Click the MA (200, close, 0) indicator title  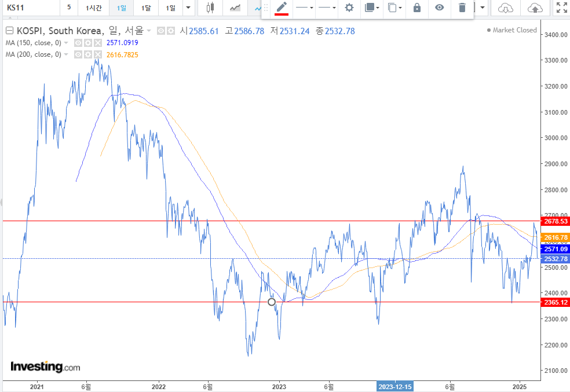[34, 54]
